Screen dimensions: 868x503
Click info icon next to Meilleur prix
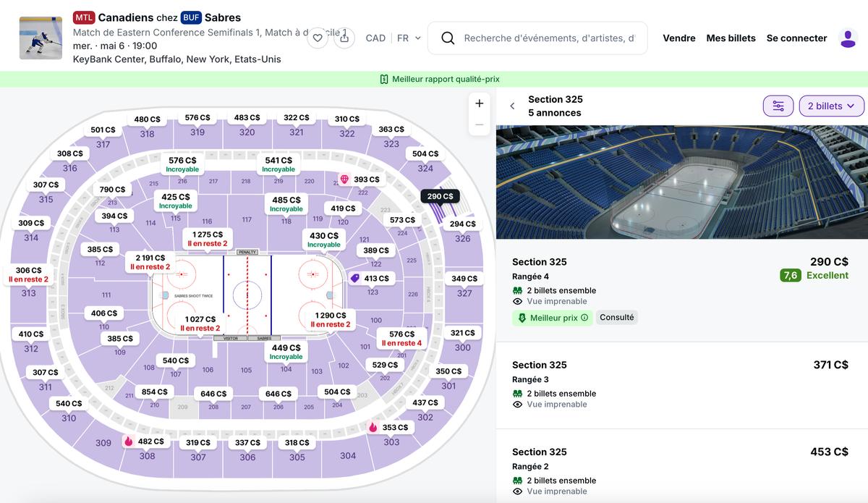[x=584, y=318]
